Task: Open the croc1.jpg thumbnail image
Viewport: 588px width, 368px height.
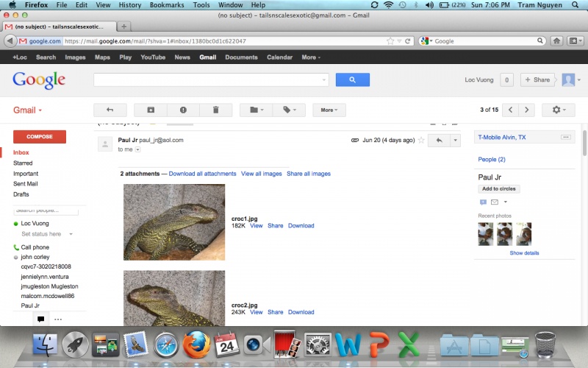Action: click(174, 222)
